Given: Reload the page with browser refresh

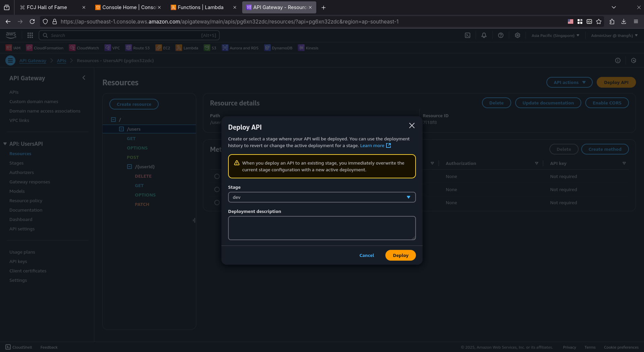Looking at the screenshot, I should point(32,21).
